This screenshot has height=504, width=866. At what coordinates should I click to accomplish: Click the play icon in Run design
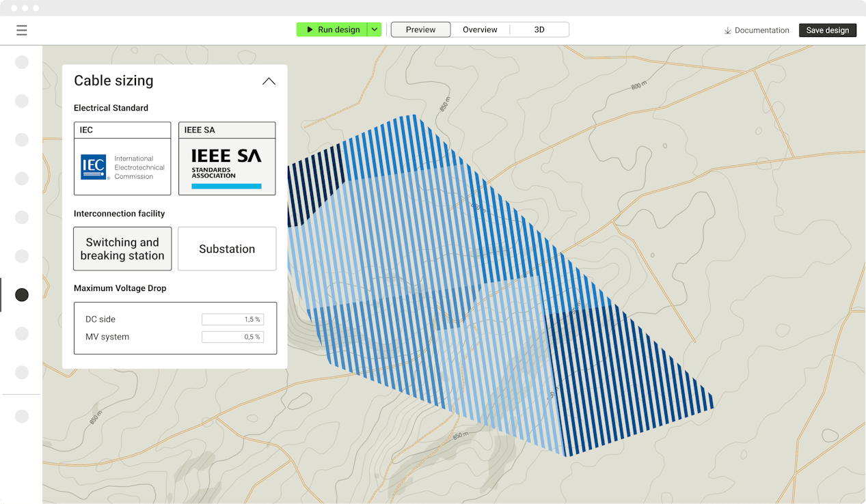tap(310, 30)
